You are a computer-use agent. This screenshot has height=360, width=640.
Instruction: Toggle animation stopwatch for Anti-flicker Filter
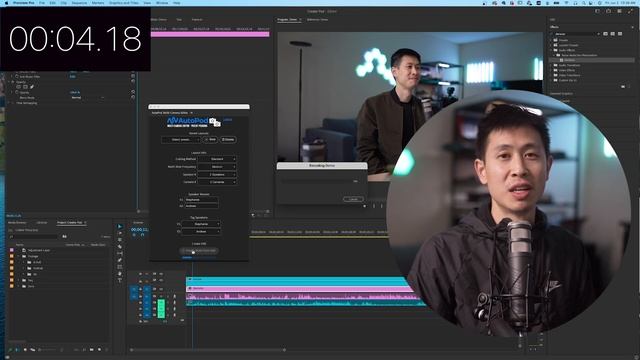(17, 76)
